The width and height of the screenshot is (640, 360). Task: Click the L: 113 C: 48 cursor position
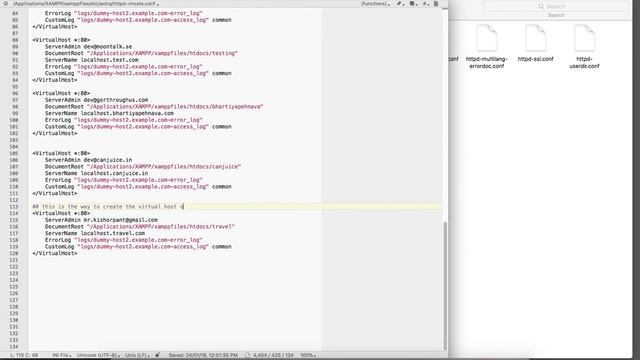(x=24, y=355)
